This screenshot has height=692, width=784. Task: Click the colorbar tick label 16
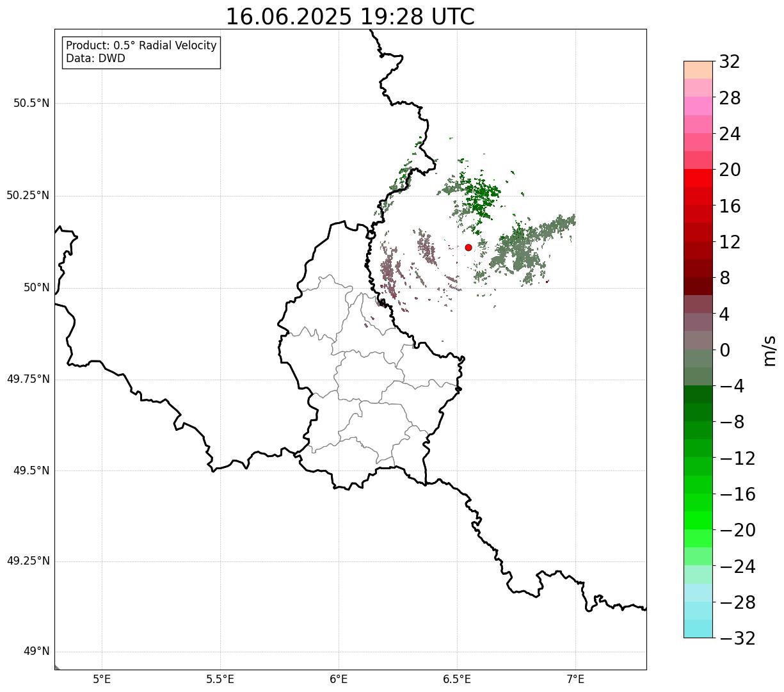(730, 206)
